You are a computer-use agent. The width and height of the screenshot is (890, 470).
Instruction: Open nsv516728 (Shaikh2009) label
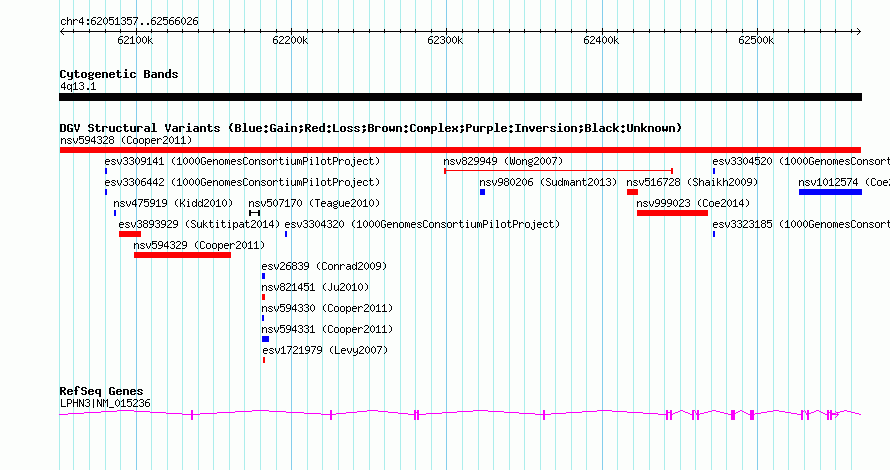pyautogui.click(x=692, y=182)
